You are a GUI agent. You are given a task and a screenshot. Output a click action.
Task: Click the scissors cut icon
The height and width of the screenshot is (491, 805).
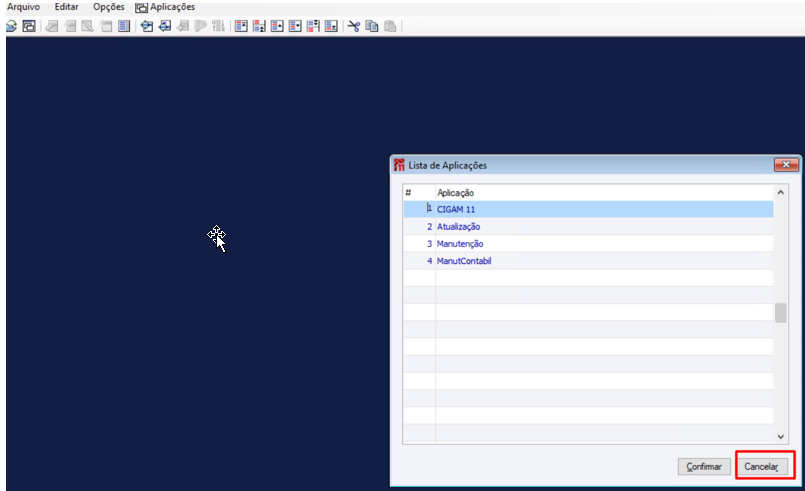[354, 26]
